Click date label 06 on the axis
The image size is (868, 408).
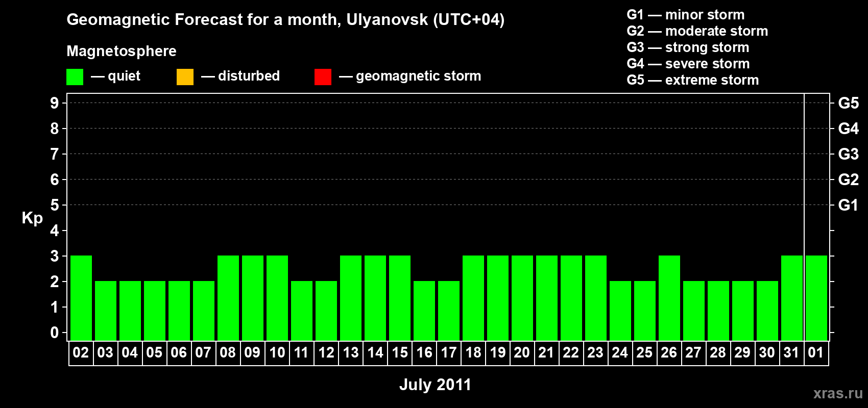click(179, 352)
